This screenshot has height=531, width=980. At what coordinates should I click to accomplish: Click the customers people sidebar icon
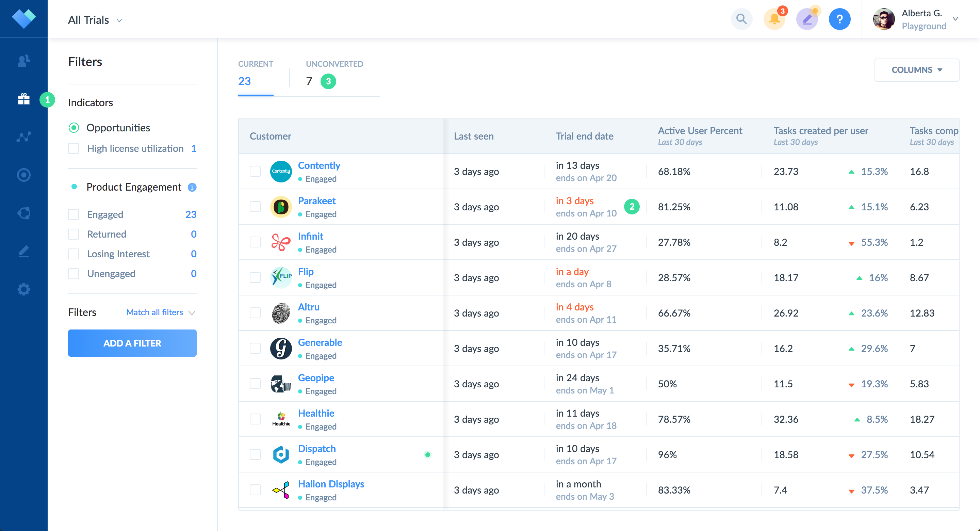23,61
